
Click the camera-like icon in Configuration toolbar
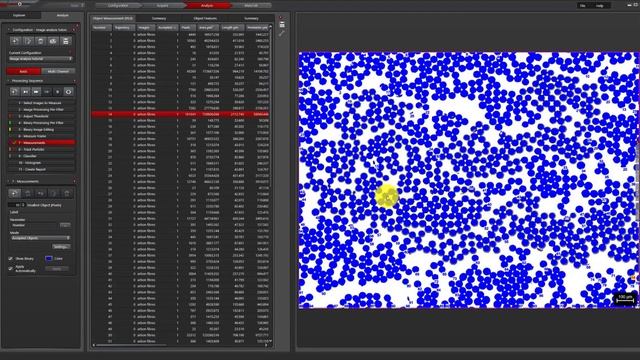tap(53, 41)
